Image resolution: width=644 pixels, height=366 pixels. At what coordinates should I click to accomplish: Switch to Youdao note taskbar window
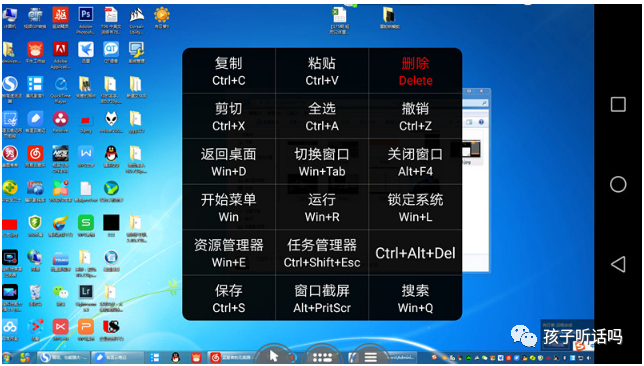[x=117, y=357]
